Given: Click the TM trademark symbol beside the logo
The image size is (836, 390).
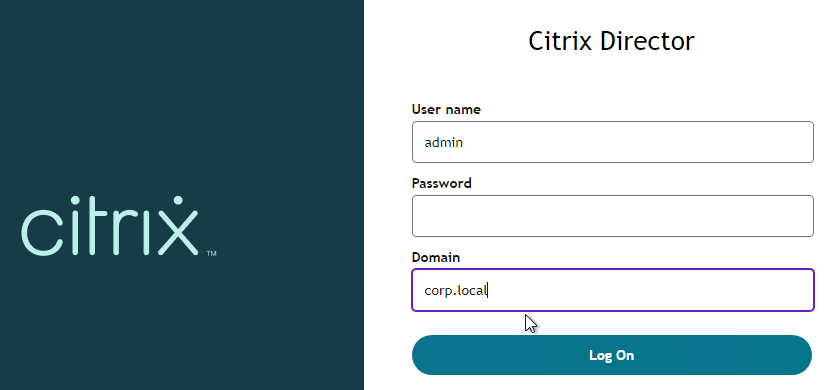Looking at the screenshot, I should coord(211,253).
